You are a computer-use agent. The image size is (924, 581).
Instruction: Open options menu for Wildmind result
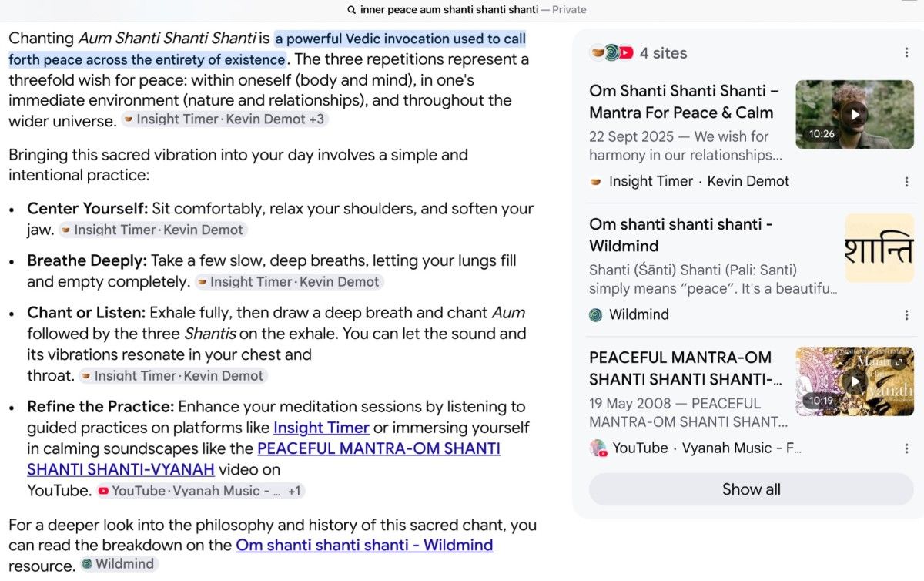[x=906, y=315]
